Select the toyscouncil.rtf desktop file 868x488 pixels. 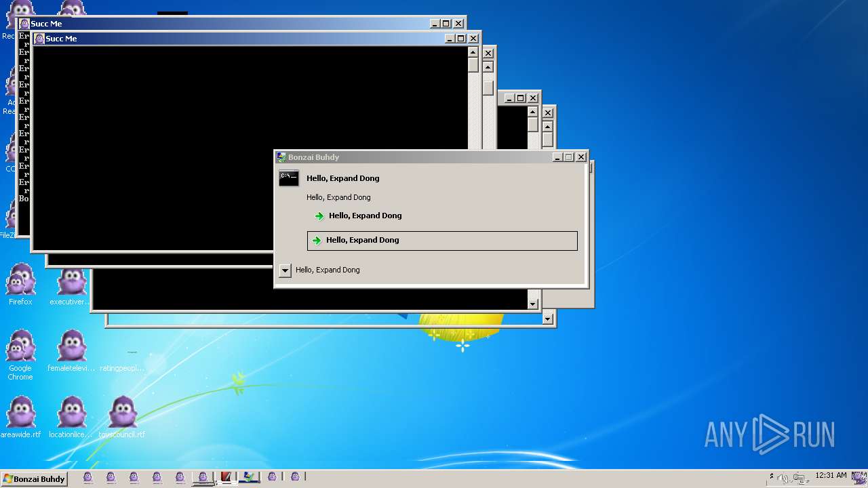(122, 418)
